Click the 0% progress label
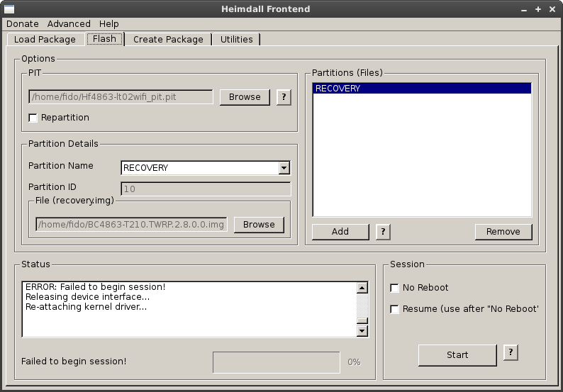Screen dimensions: 563x392 click(354, 362)
